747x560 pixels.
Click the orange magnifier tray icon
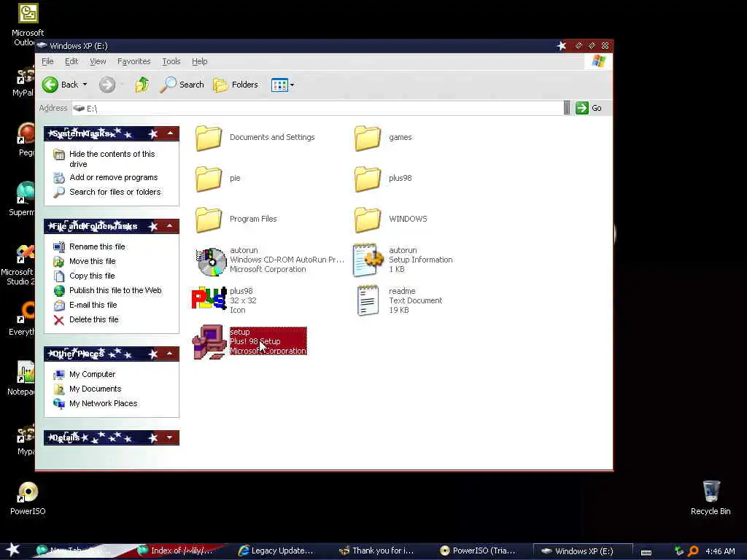coord(693,551)
